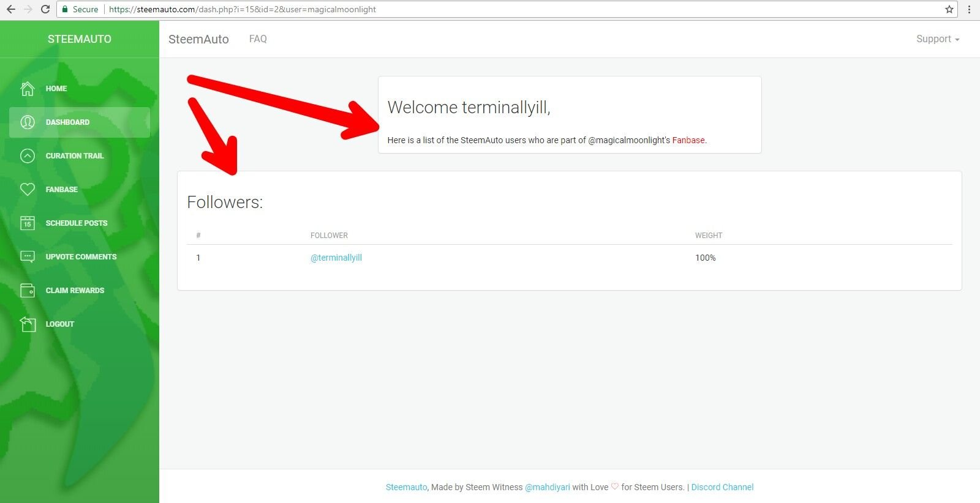The height and width of the screenshot is (503, 980).
Task: Click the Followers: heading
Action: pyautogui.click(x=225, y=202)
